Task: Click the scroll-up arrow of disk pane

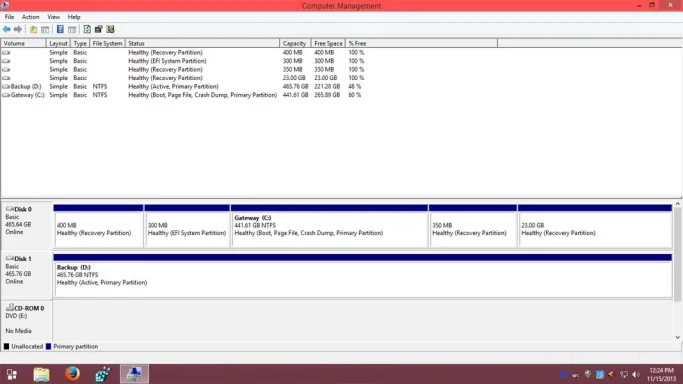Action: click(678, 204)
